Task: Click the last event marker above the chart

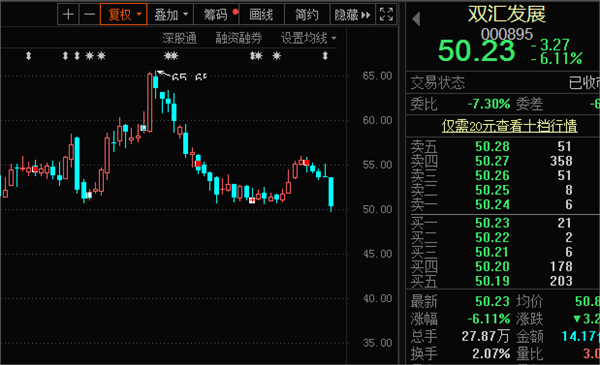Action: point(325,56)
